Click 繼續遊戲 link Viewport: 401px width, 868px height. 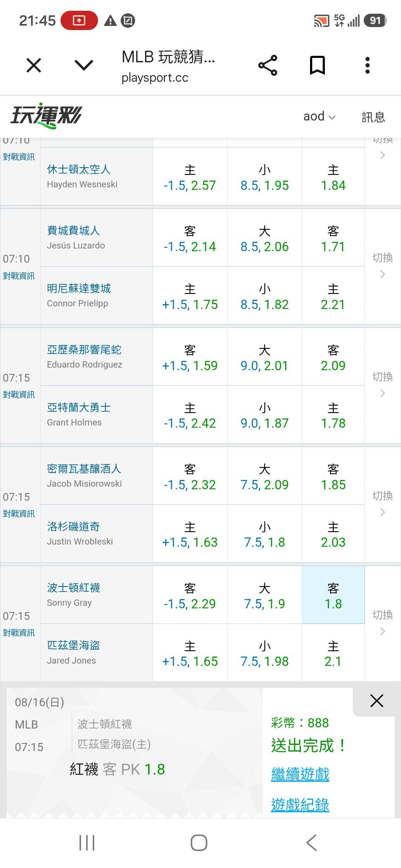point(300,775)
